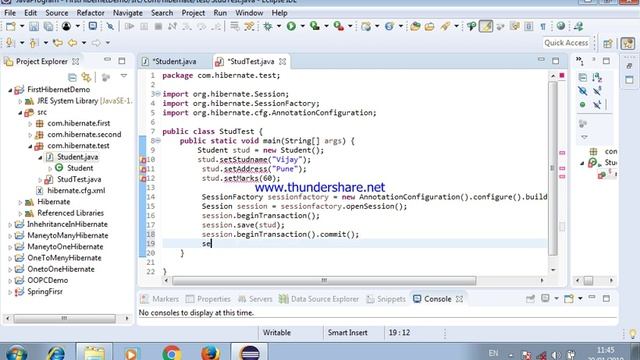Click the editor horizontal scrollbar thumb

coord(324,280)
